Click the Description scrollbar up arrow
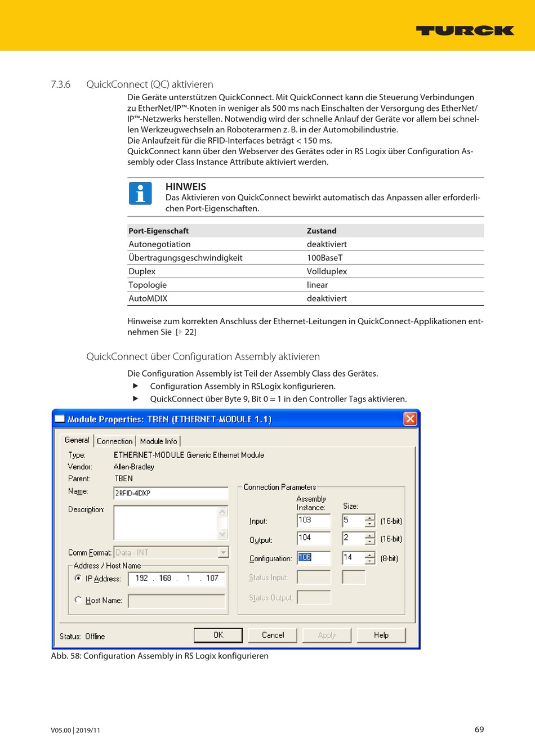 [222, 512]
